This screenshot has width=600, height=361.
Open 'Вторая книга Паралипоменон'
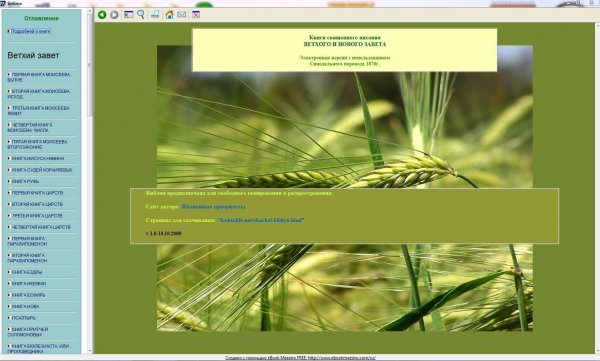(28, 258)
